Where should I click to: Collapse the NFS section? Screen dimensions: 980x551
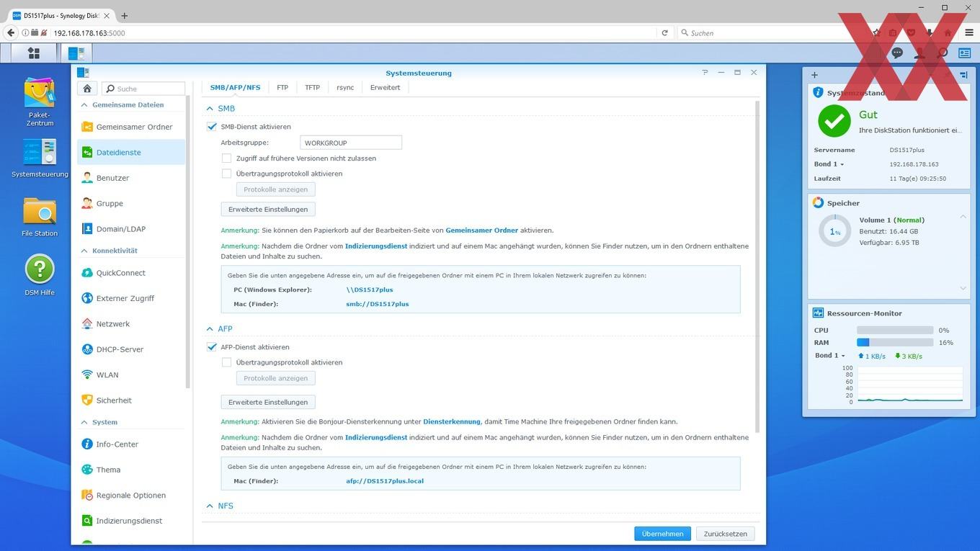[210, 506]
